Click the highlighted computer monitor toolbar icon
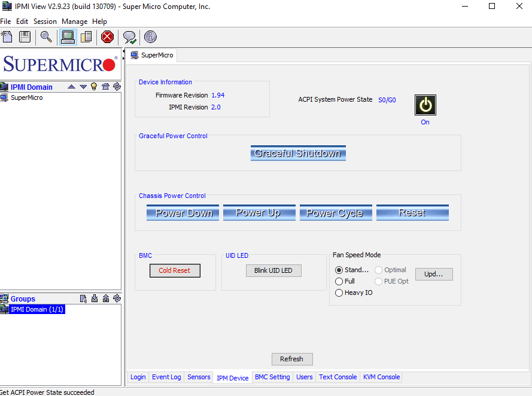The image size is (532, 396). 68,37
